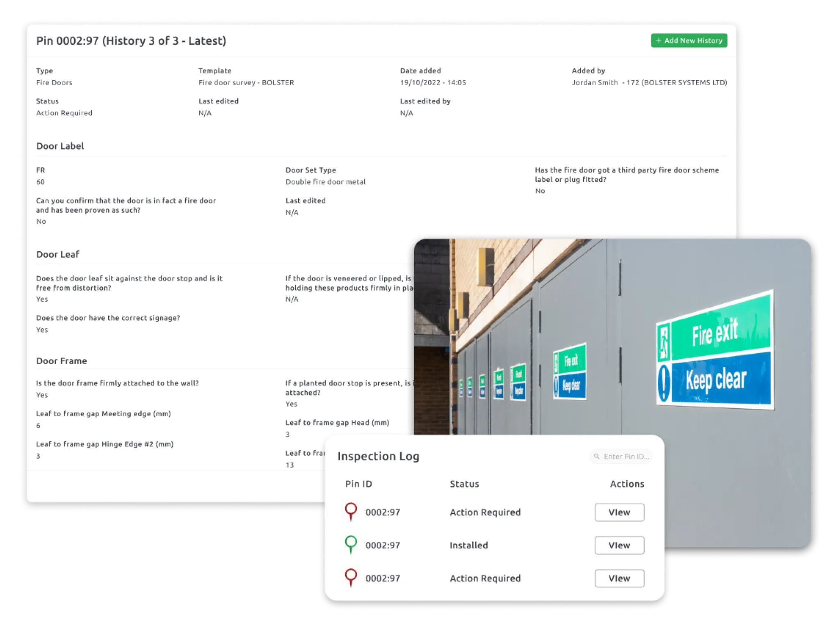Image resolution: width=840 pixels, height=630 pixels.
Task: Select the green pin icon for the Installed entry
Action: 351,544
